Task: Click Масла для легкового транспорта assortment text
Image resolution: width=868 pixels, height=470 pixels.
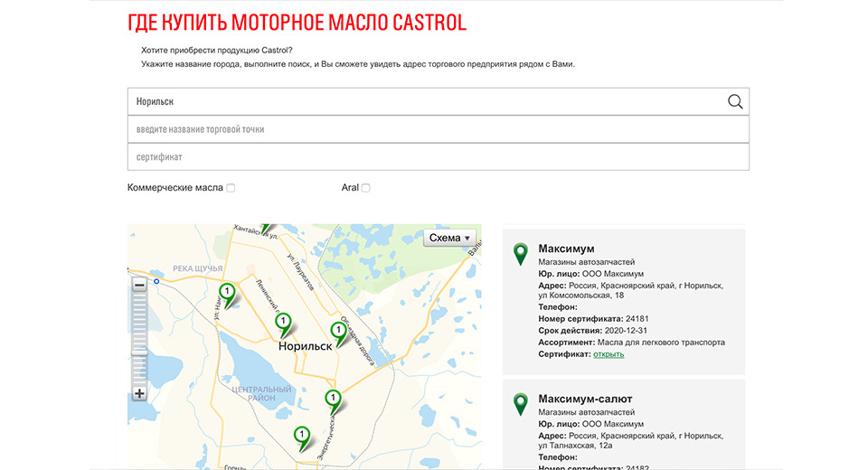Action: pos(661,343)
